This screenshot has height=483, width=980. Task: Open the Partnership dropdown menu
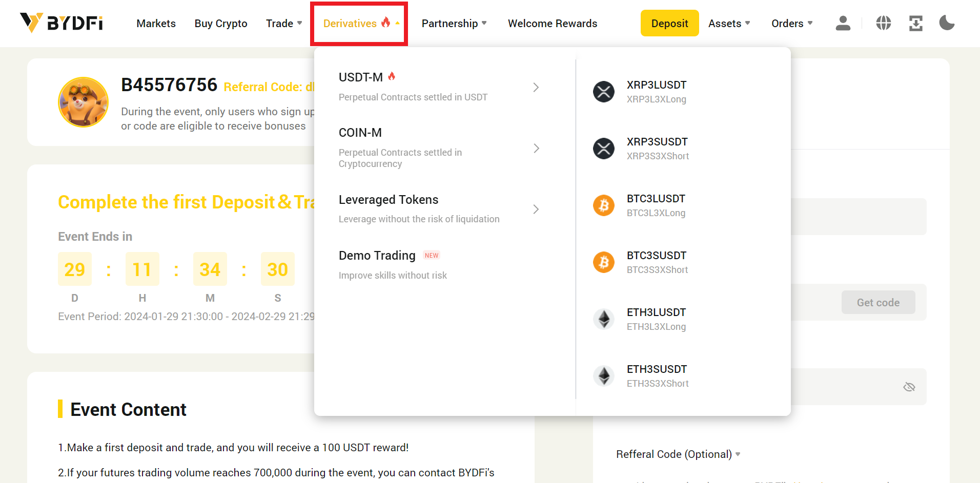click(454, 24)
